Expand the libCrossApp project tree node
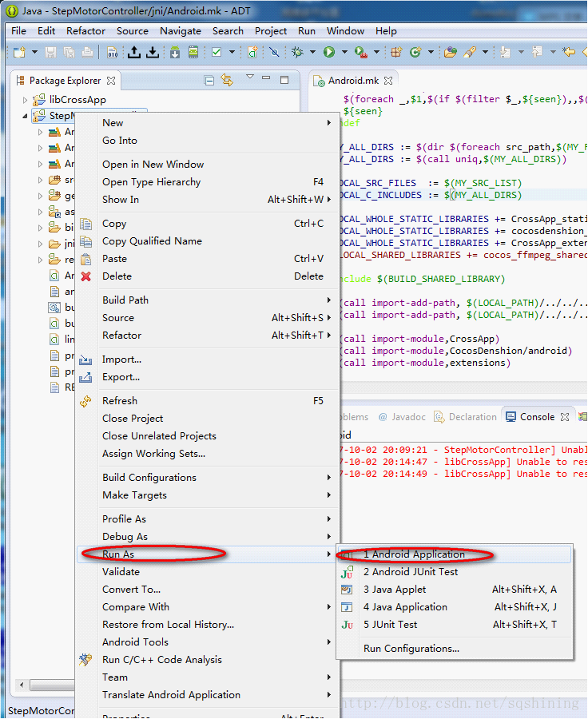Viewport: 588px width, 719px height. pyautogui.click(x=25, y=100)
